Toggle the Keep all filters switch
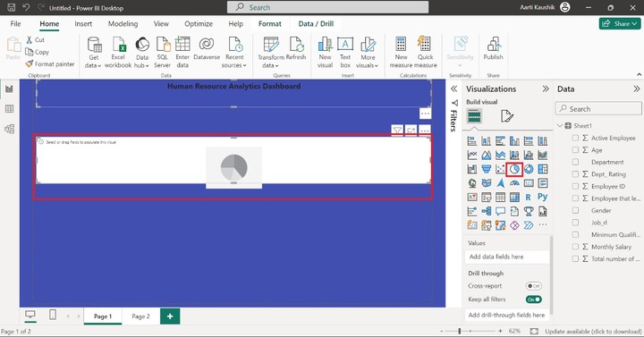The width and height of the screenshot is (644, 337). pos(533,299)
